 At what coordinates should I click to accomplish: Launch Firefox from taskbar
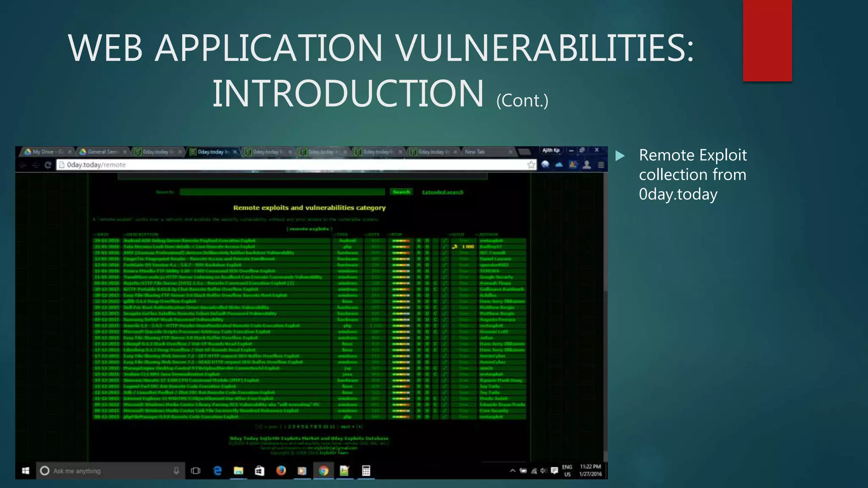(x=281, y=471)
